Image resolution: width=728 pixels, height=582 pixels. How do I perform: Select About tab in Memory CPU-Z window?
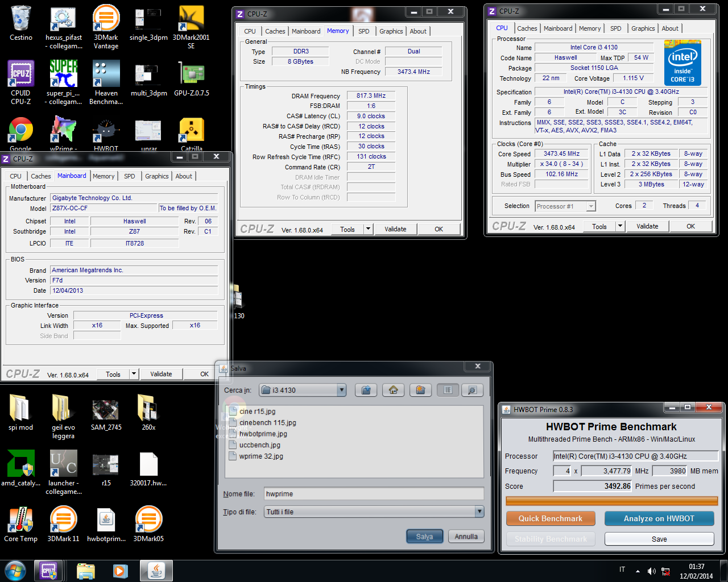click(x=418, y=31)
